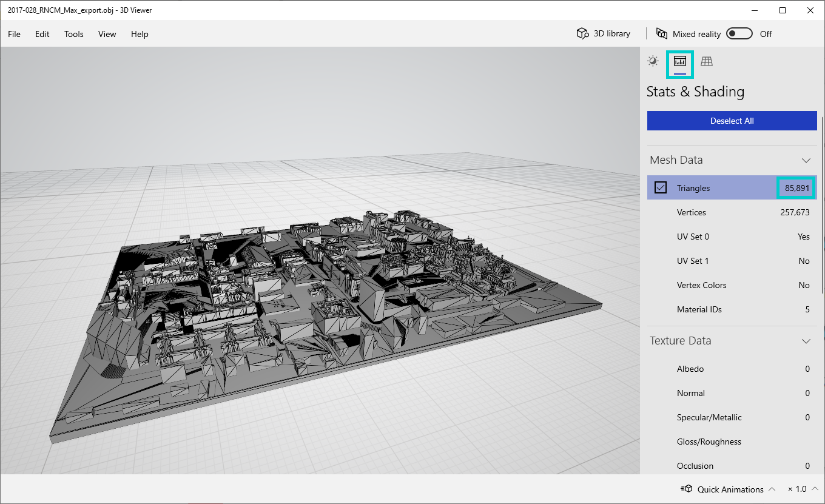The height and width of the screenshot is (504, 825).
Task: Click the Deselect All button
Action: coord(732,121)
